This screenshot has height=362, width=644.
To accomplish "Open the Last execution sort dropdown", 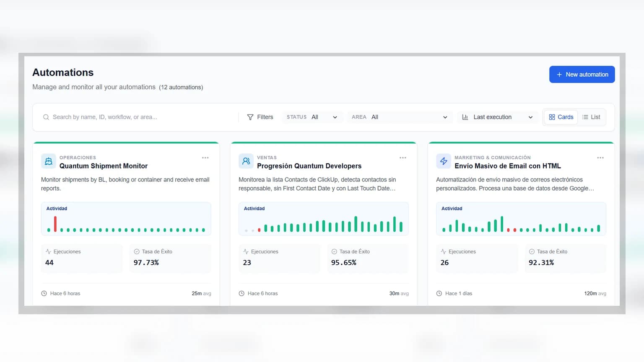I will (x=497, y=117).
